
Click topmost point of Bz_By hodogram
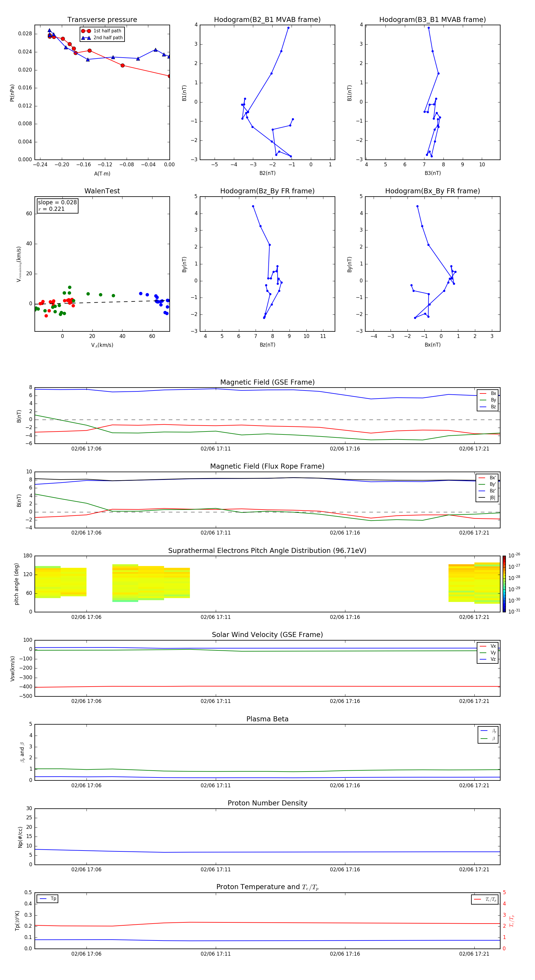tap(253, 207)
